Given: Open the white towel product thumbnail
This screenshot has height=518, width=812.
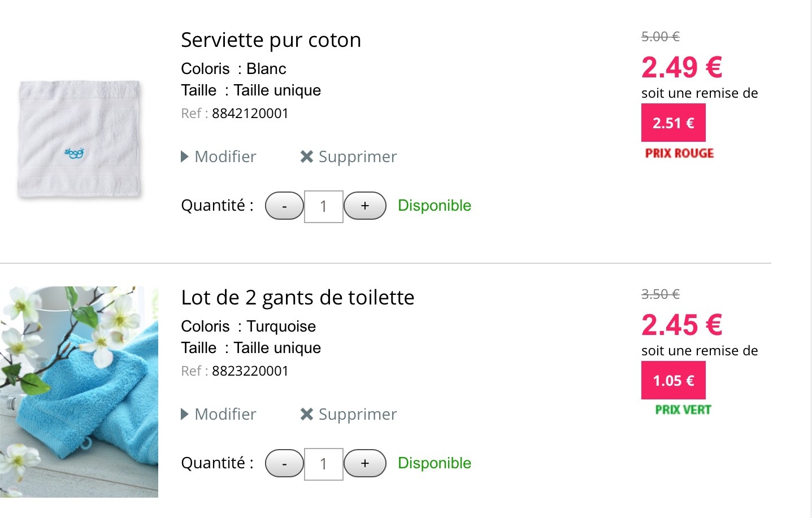Looking at the screenshot, I should pos(79,139).
